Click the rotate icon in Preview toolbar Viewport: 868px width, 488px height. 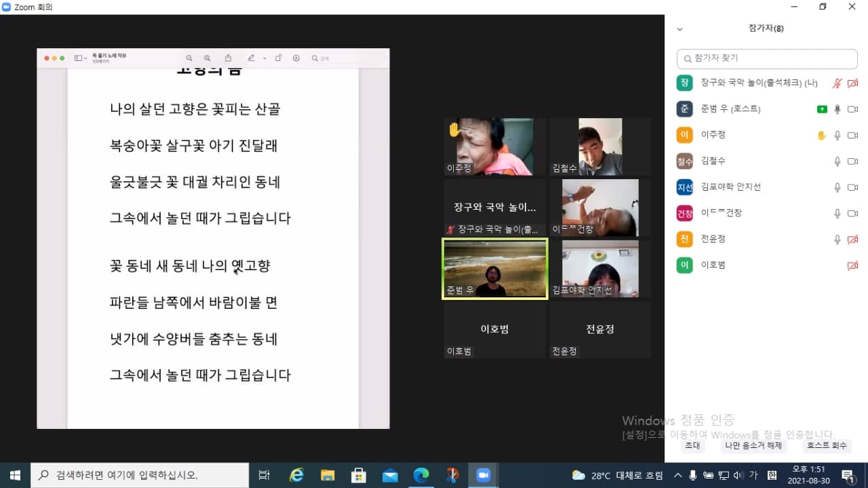pos(278,58)
